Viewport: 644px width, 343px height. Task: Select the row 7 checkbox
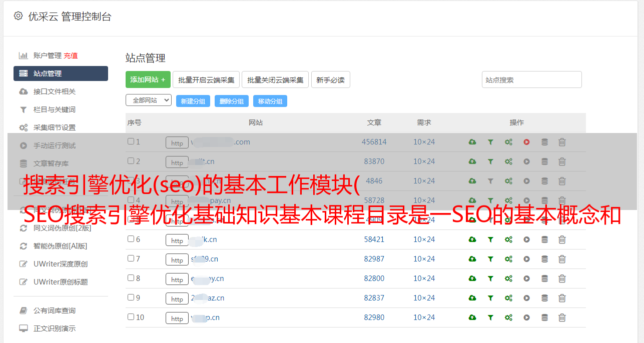[x=131, y=258]
